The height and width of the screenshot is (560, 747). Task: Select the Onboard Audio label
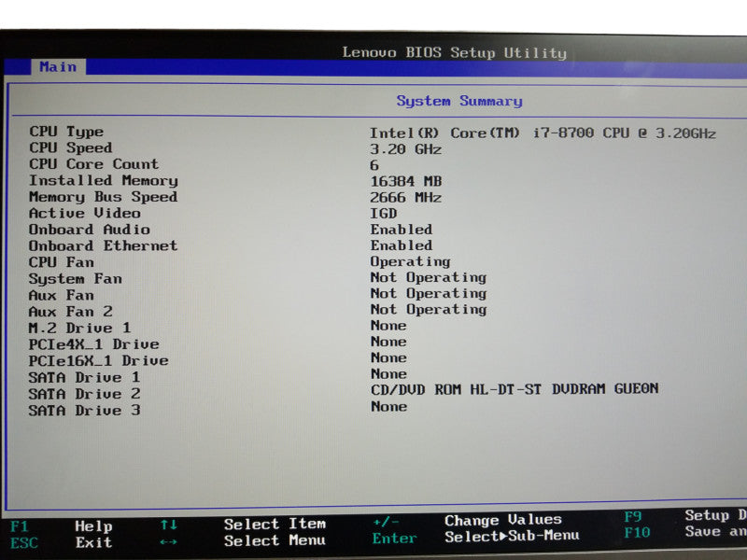[x=90, y=230]
